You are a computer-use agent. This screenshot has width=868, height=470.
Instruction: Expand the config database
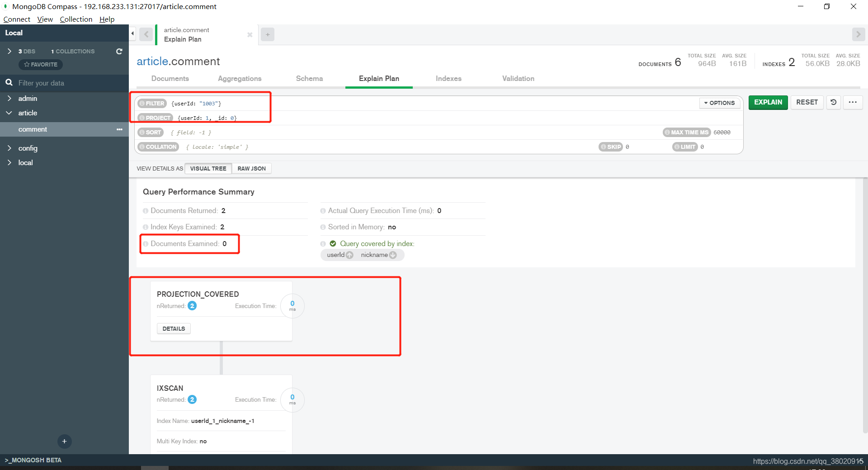click(x=9, y=148)
